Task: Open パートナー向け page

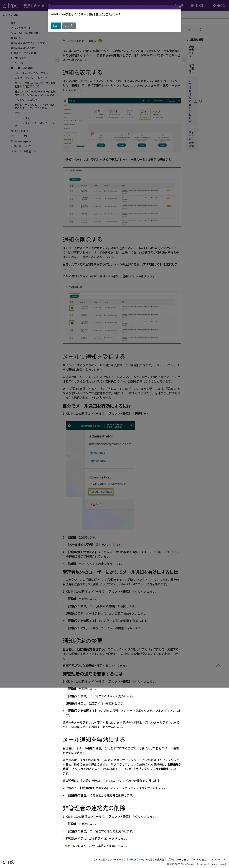Action: (x=20, y=137)
